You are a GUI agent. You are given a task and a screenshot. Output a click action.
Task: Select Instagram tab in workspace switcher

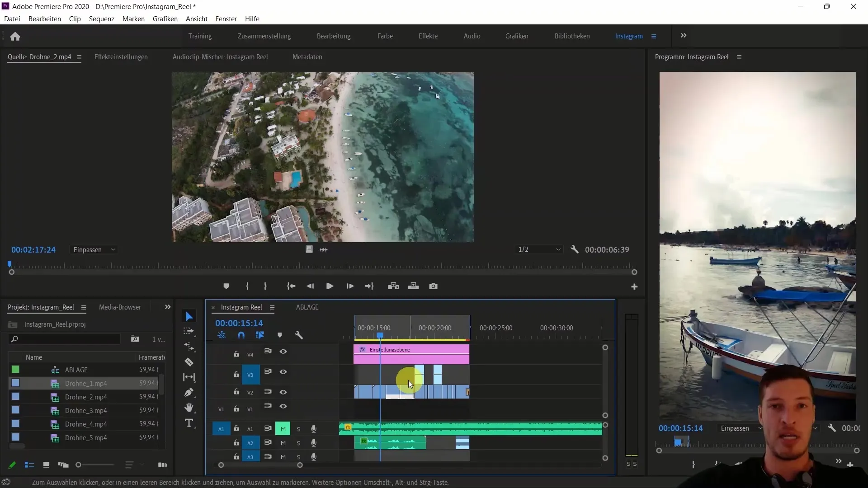coord(629,36)
